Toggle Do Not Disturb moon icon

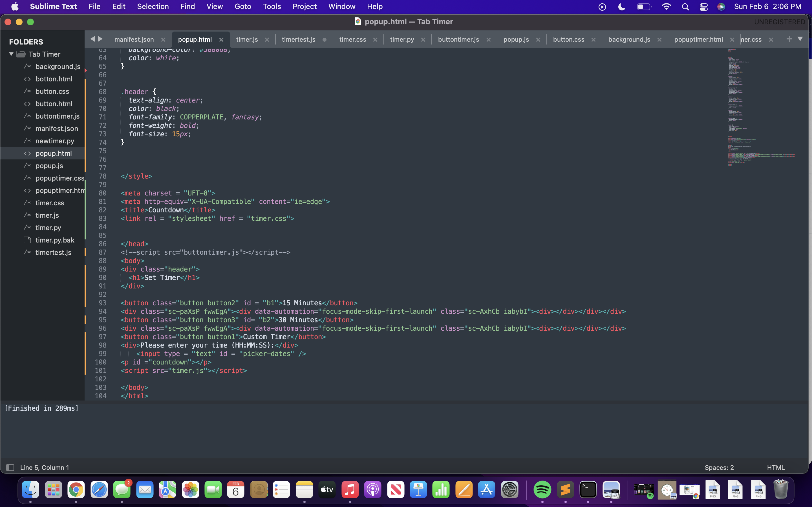pyautogui.click(x=621, y=7)
